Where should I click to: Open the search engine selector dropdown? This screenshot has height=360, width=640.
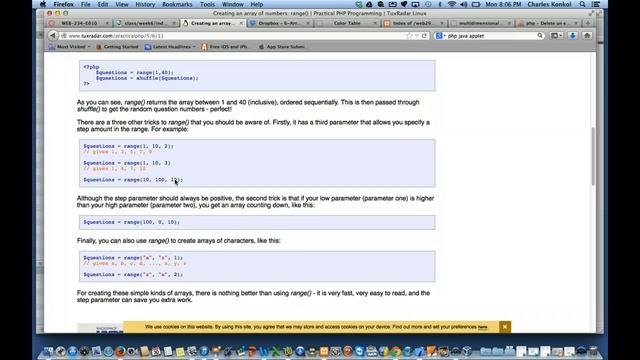pos(441,36)
